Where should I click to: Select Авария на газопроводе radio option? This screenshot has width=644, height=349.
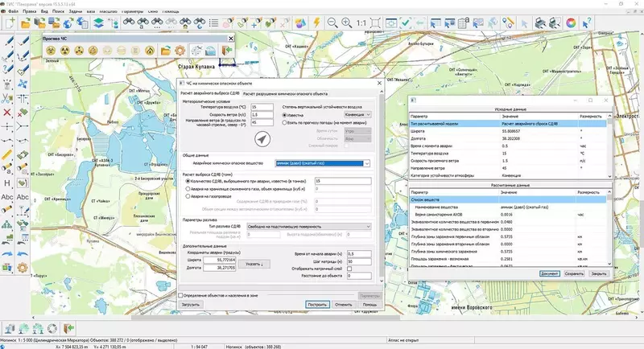pyautogui.click(x=188, y=196)
